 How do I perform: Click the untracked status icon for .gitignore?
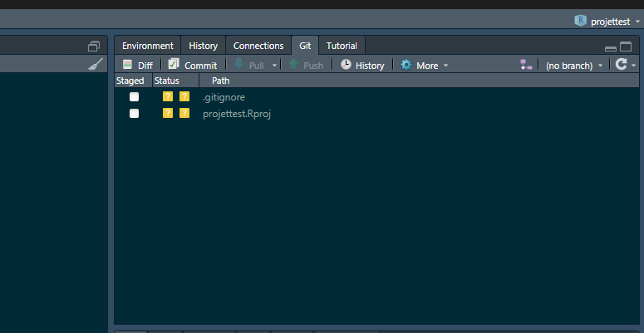point(168,97)
